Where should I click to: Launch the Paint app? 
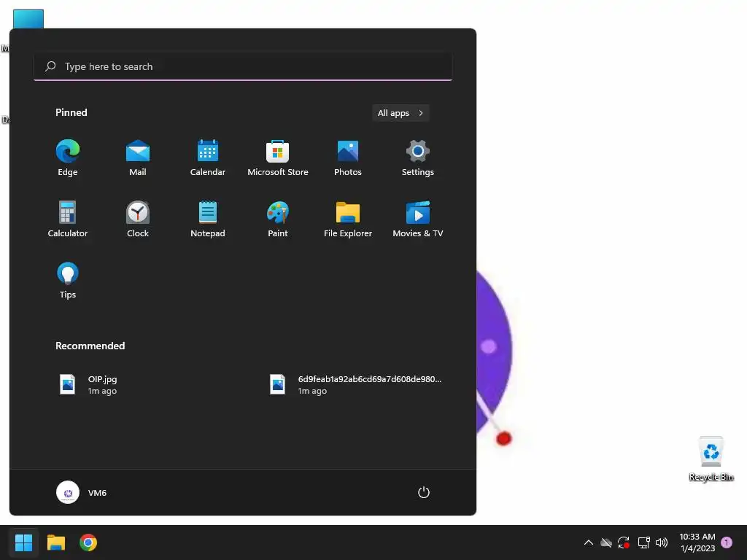(278, 219)
